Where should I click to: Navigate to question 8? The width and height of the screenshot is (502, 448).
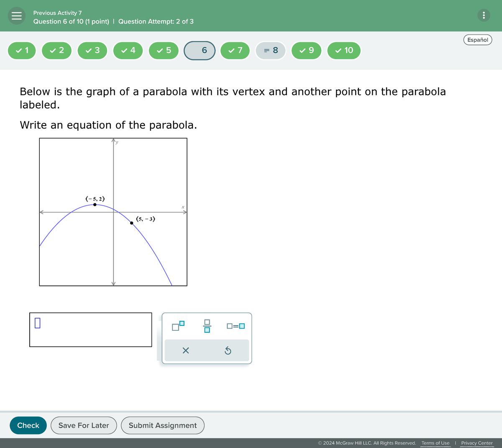271,50
